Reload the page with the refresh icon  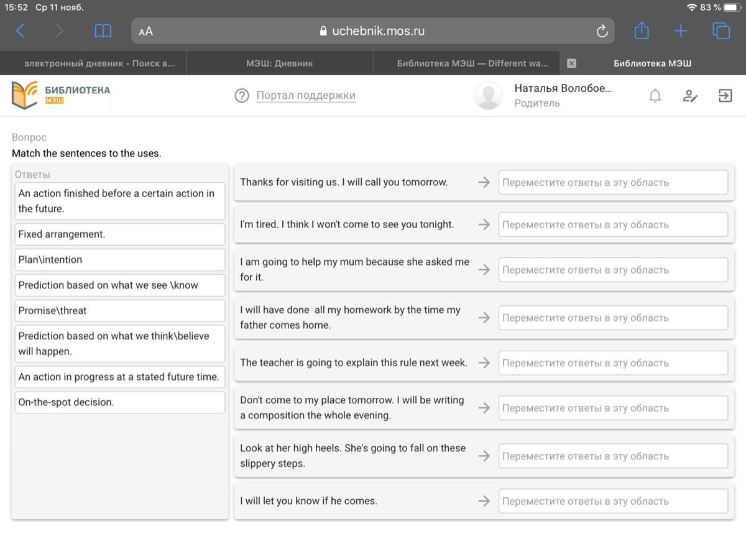[601, 31]
